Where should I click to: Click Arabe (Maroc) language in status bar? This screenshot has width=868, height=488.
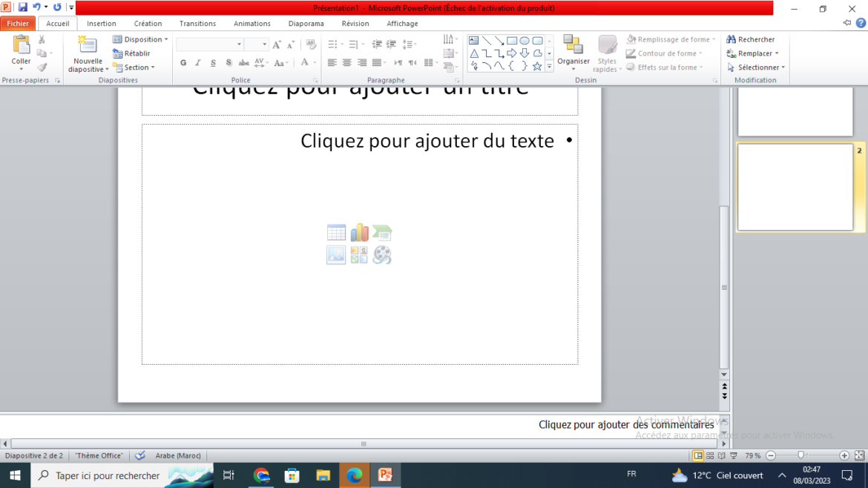click(178, 455)
